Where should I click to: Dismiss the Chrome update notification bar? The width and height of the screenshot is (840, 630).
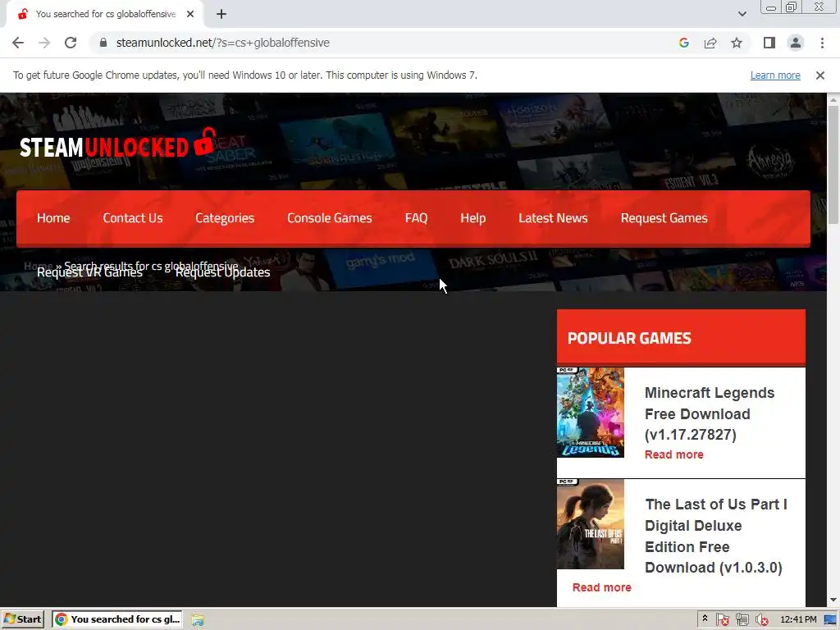(x=819, y=75)
